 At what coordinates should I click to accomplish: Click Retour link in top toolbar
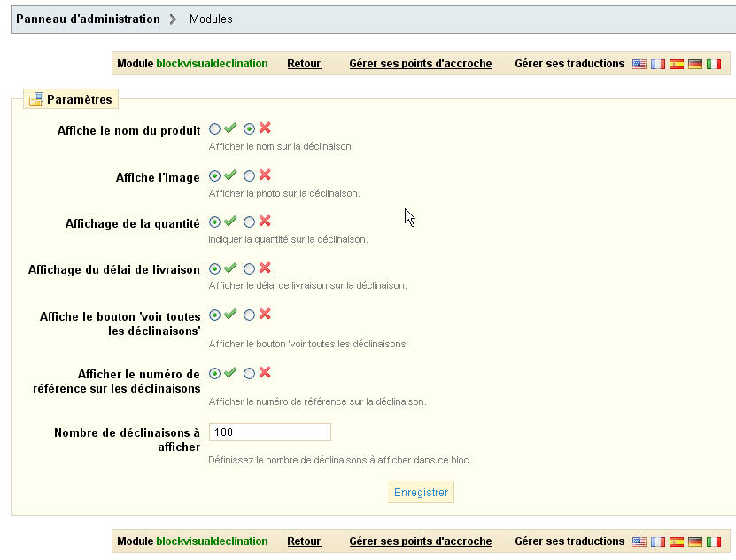[x=304, y=64]
